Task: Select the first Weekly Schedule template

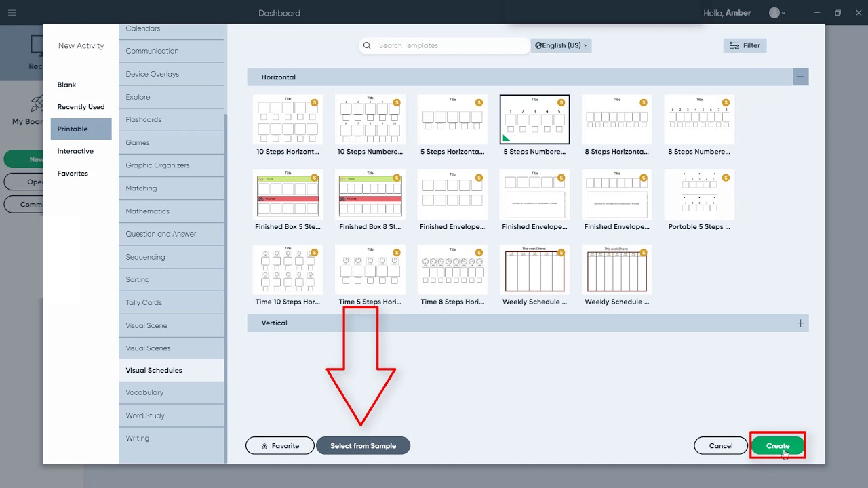Action: pos(534,276)
